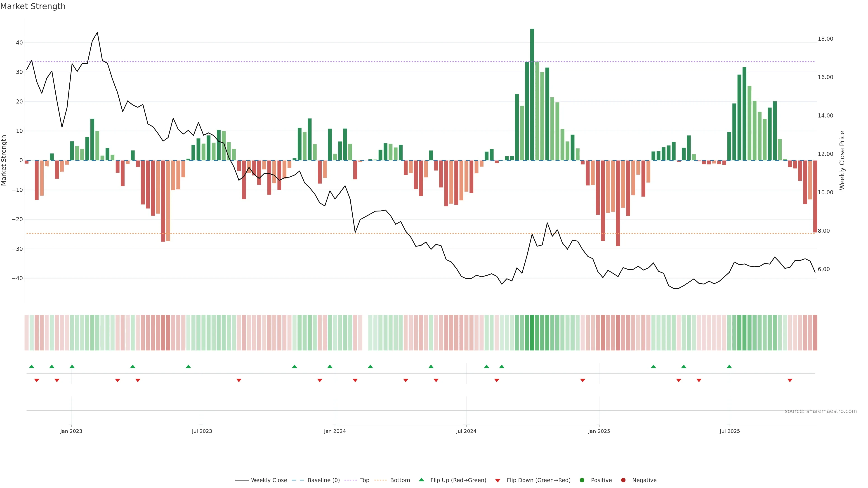Click the Negative red circle legend icon
The height and width of the screenshot is (488, 868).
pyautogui.click(x=623, y=480)
